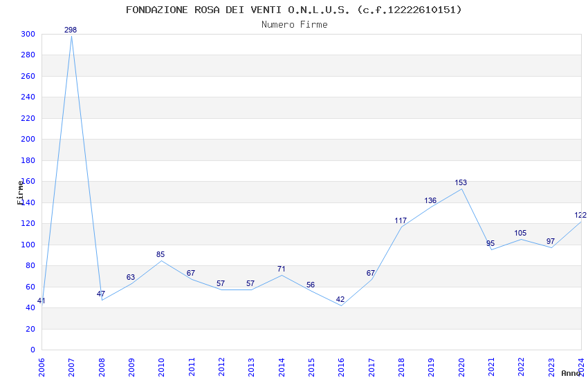Click the y-axis tick 120
The width and height of the screenshot is (588, 380).
pyautogui.click(x=28, y=223)
